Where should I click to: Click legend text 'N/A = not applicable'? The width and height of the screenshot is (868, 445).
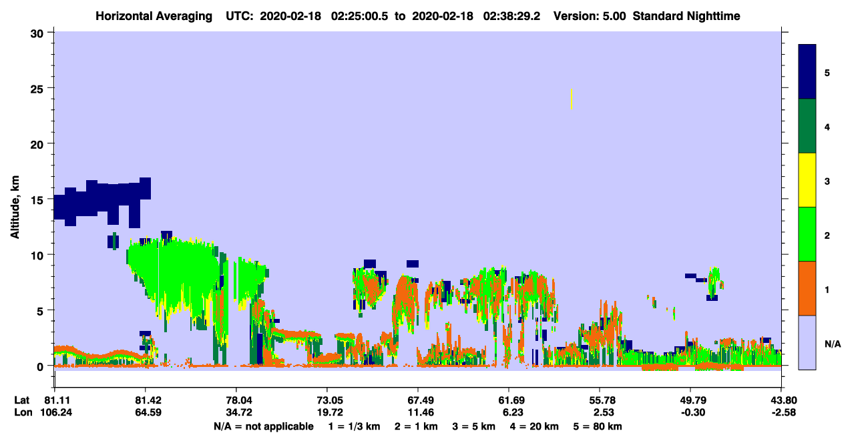click(263, 426)
